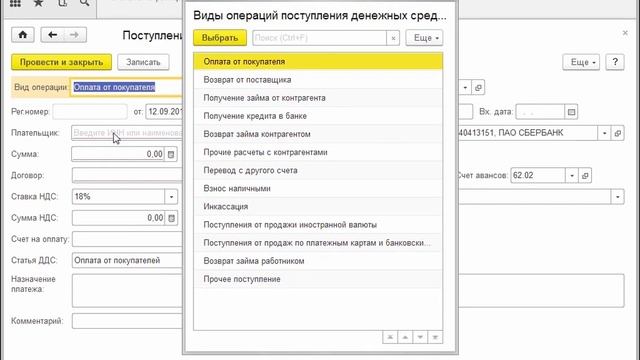
Task: Click Провести и закрыть button
Action: point(62,62)
